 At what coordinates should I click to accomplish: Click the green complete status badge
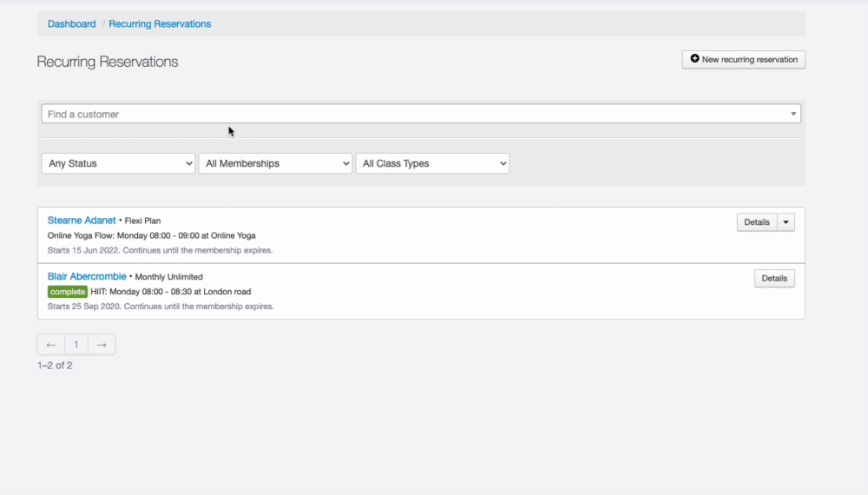pos(68,292)
